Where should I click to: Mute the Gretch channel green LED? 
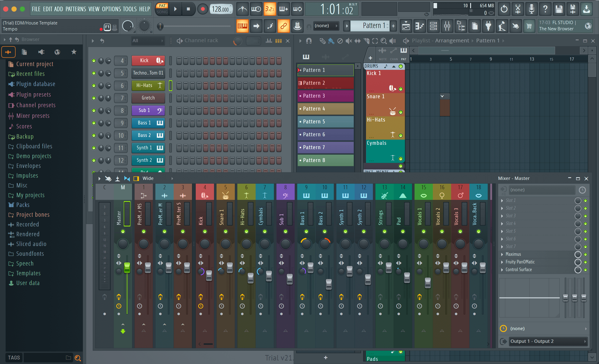(94, 98)
